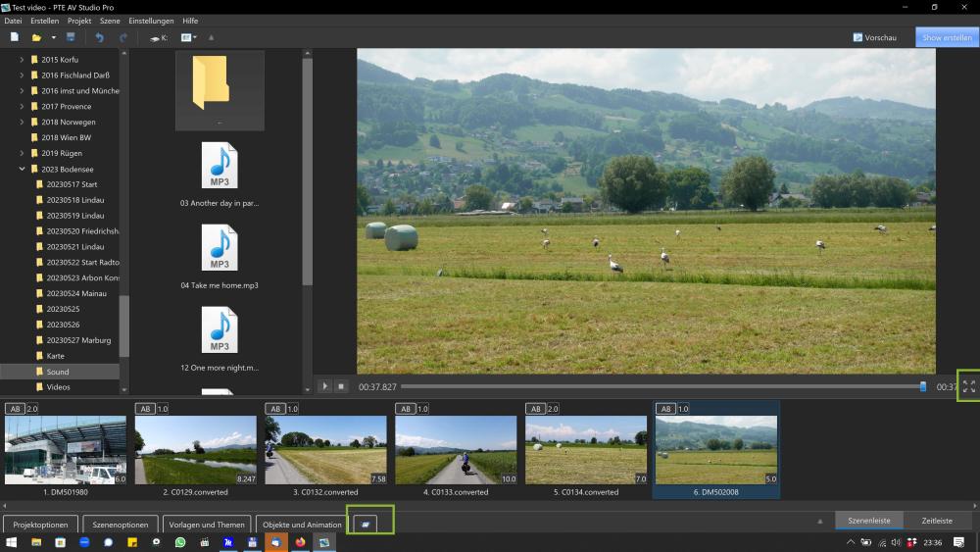Image resolution: width=980 pixels, height=552 pixels.
Task: Collapse the 2023 Bodensee folder
Action: pyautogui.click(x=23, y=169)
